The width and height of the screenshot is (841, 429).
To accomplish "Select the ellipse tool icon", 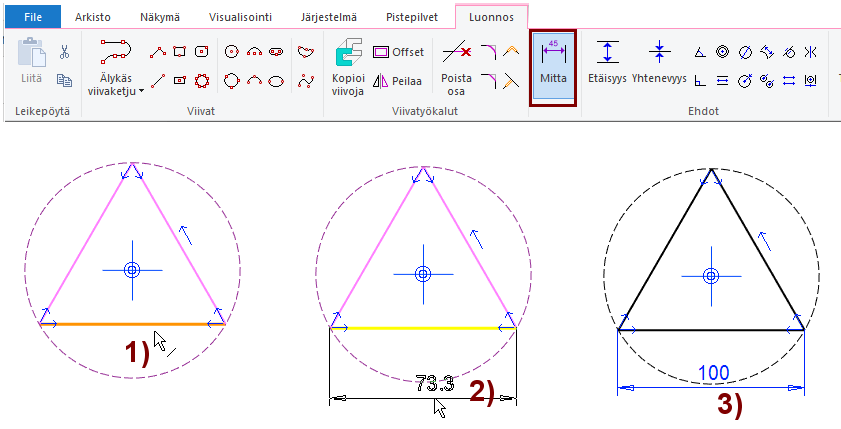I will coord(276,82).
